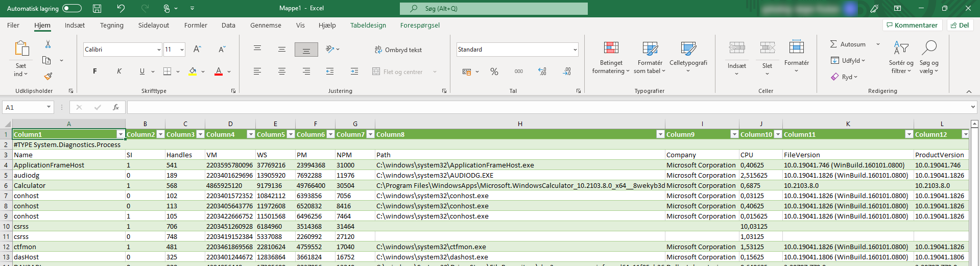Viewport: 980px width, 266px height.
Task: Click the Undo arrow icon
Action: 121,8
